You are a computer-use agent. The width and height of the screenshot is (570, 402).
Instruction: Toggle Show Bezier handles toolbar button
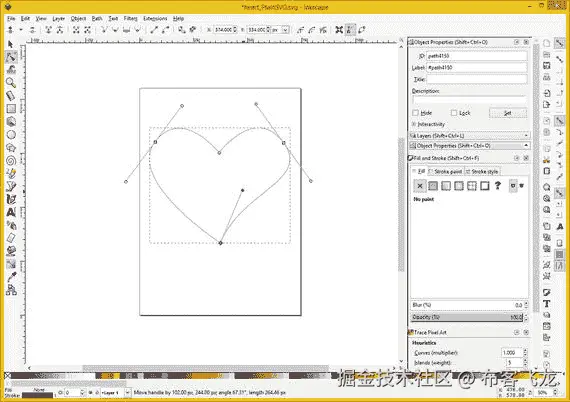[350, 30]
